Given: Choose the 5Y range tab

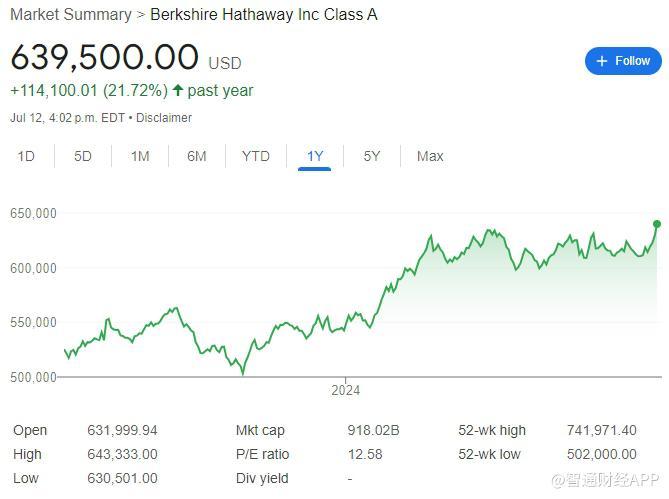Looking at the screenshot, I should (372, 156).
